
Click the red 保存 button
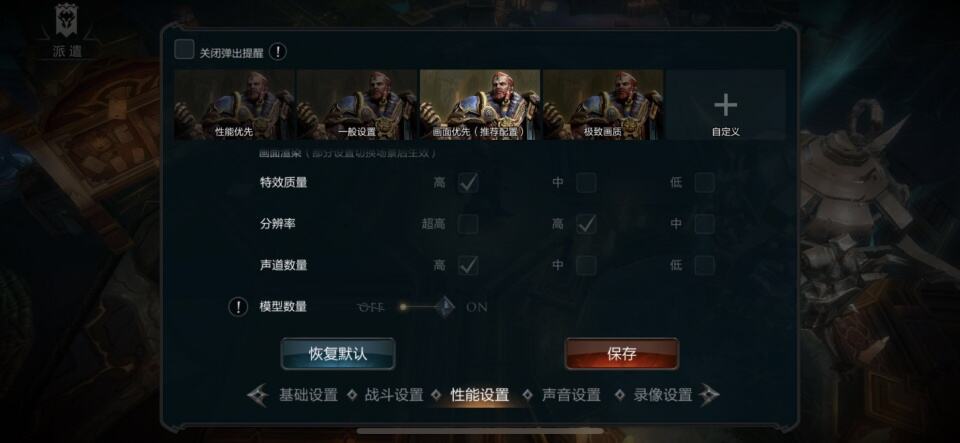pos(621,354)
